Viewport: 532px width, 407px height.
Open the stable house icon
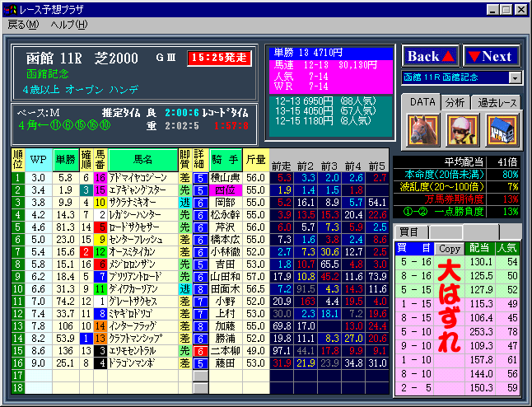[501, 129]
